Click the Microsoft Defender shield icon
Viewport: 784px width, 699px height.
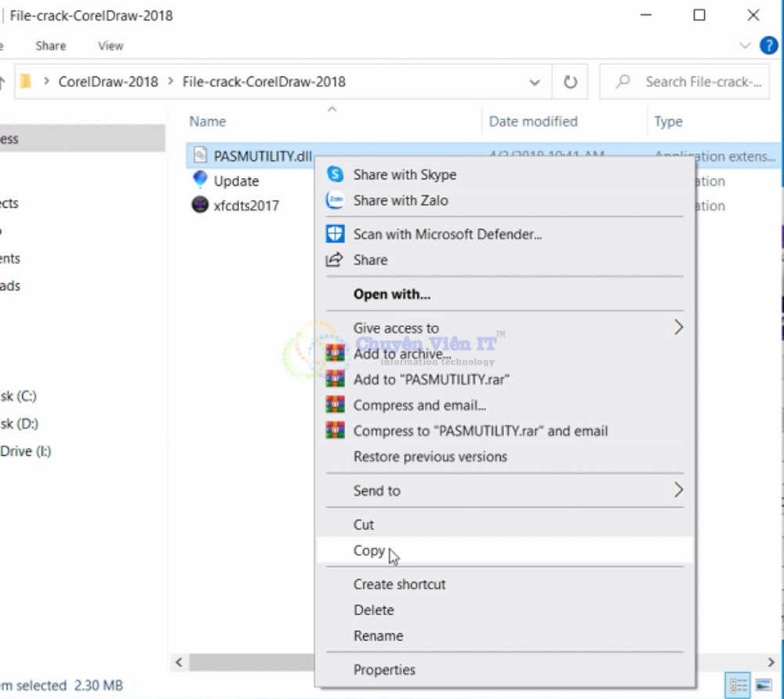336,234
